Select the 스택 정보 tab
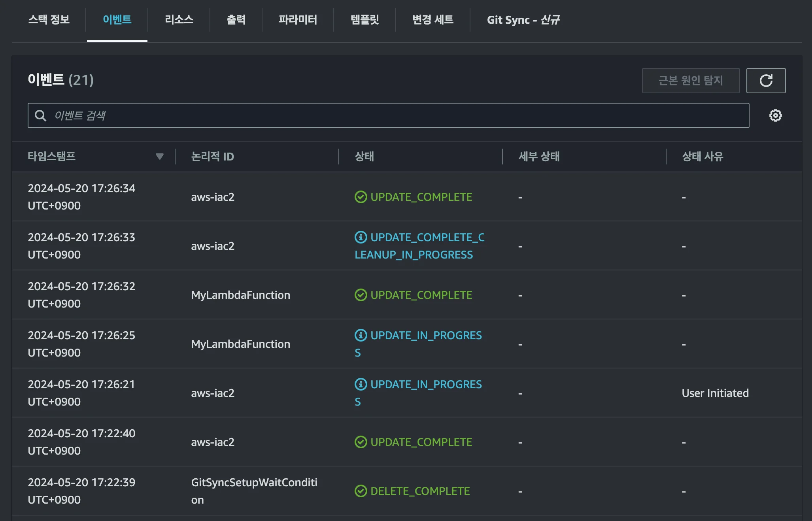Image resolution: width=812 pixels, height=521 pixels. click(49, 20)
